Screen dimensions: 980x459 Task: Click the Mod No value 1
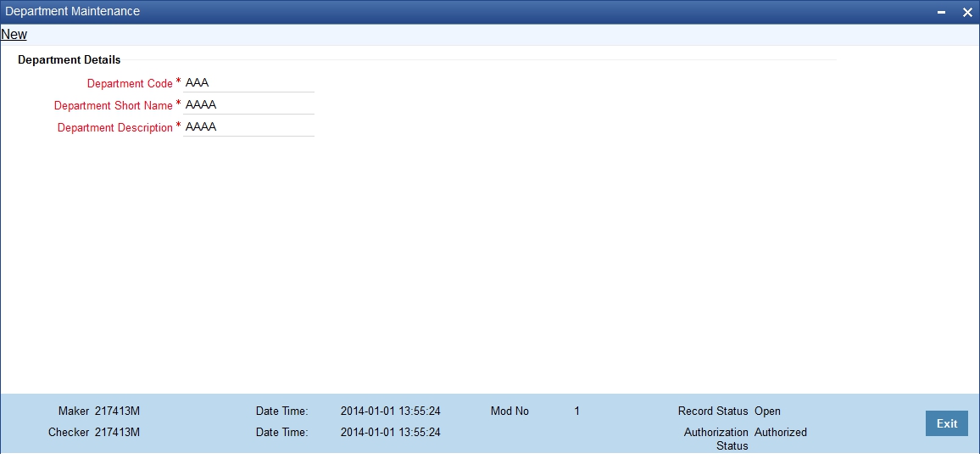click(x=576, y=411)
